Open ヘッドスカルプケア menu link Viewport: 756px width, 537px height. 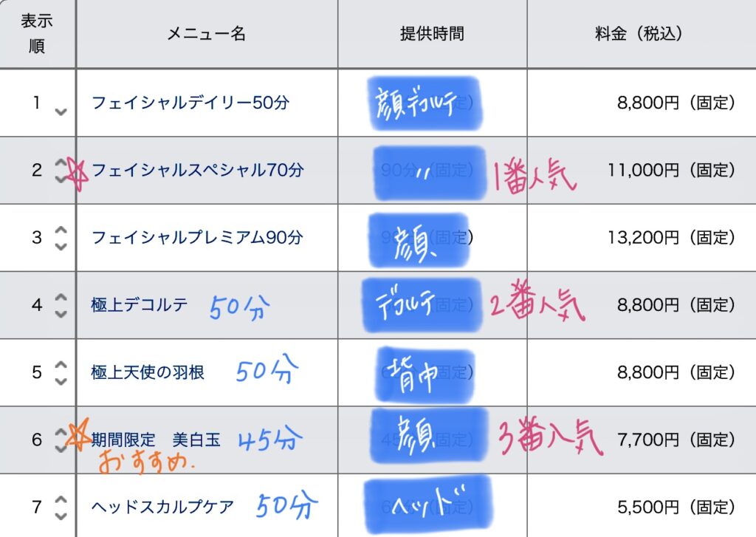pos(162,507)
